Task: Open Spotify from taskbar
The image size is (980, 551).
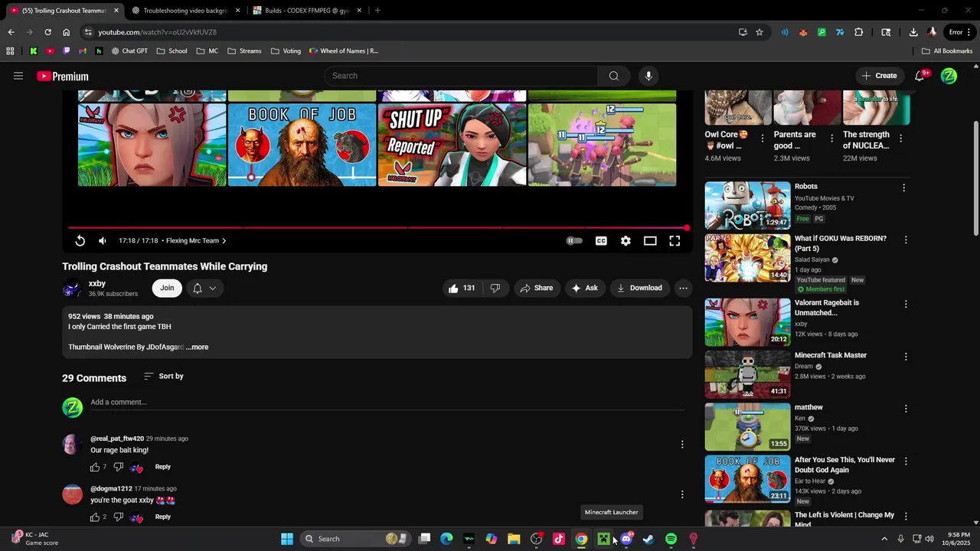Action: [x=671, y=539]
